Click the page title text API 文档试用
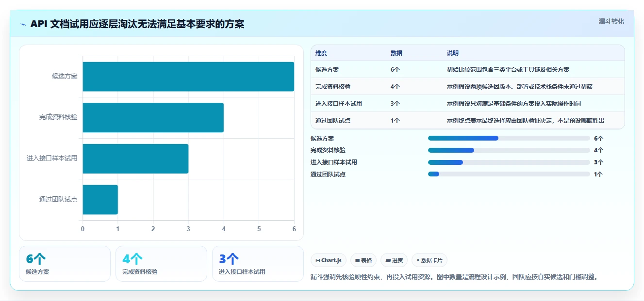644x301 pixels. point(137,24)
